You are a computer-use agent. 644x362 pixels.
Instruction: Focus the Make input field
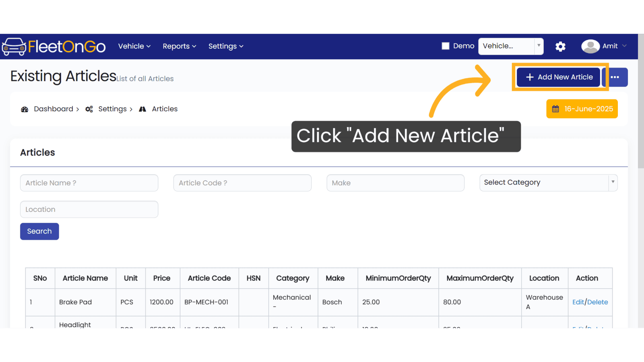coord(396,183)
